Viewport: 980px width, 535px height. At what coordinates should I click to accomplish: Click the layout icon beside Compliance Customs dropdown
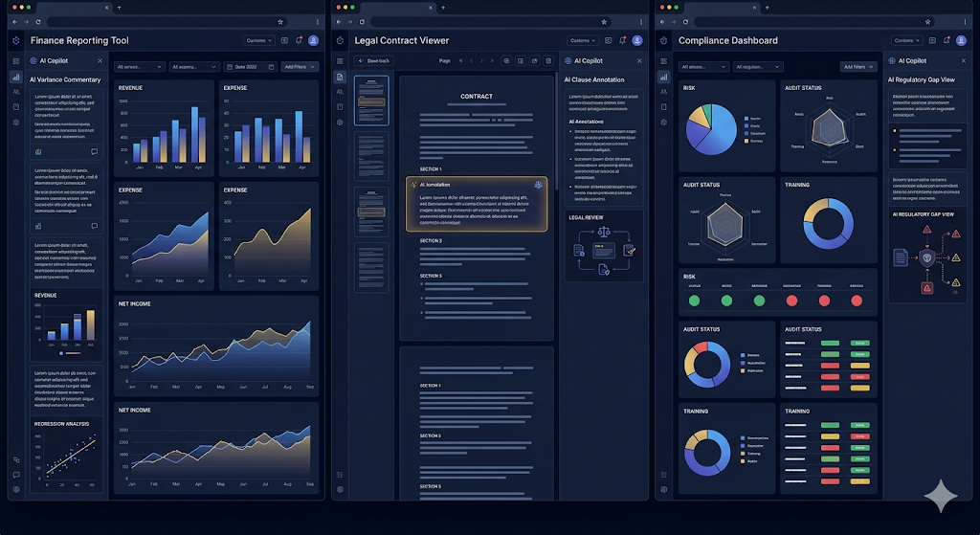click(932, 40)
